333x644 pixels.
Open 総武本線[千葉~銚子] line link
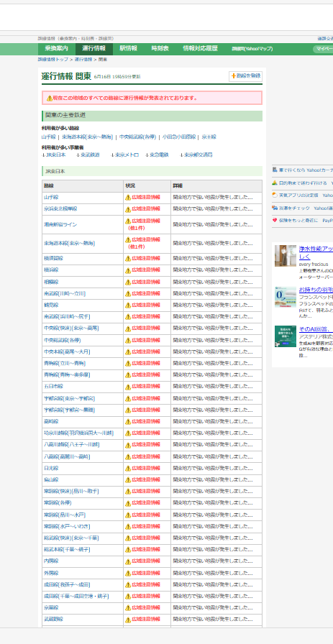67,550
